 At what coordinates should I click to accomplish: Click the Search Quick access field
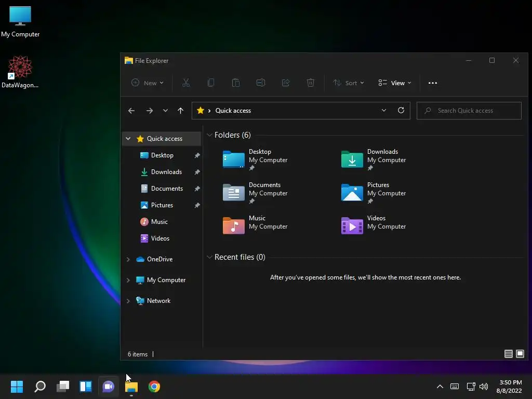click(469, 111)
